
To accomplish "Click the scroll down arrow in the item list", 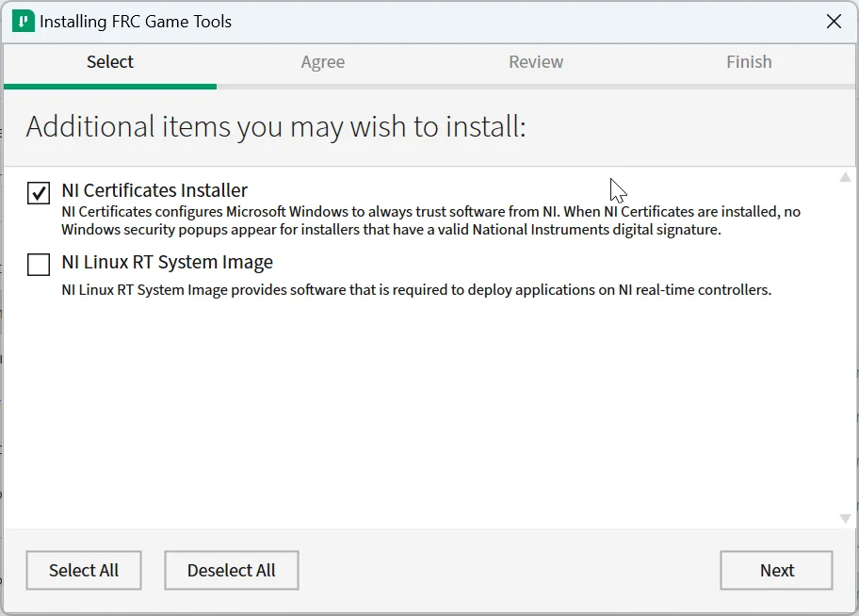I will tap(845, 518).
